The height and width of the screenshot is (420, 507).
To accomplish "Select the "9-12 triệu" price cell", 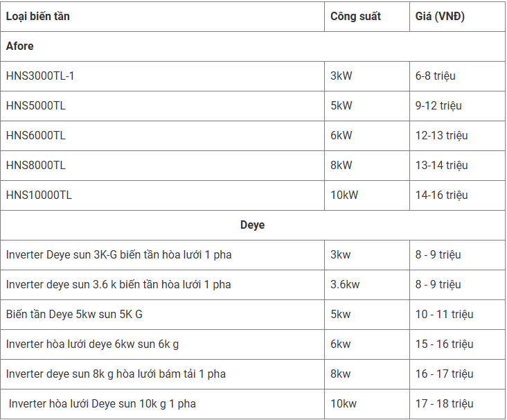I will [x=438, y=106].
